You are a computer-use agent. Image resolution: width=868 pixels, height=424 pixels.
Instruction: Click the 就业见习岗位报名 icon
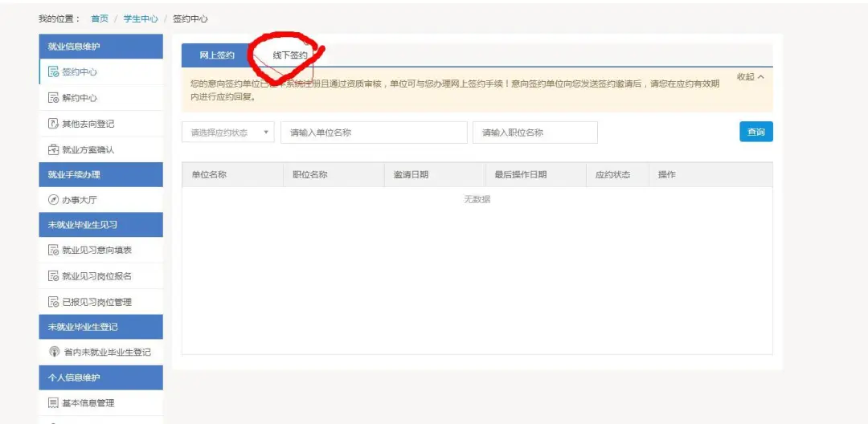54,276
